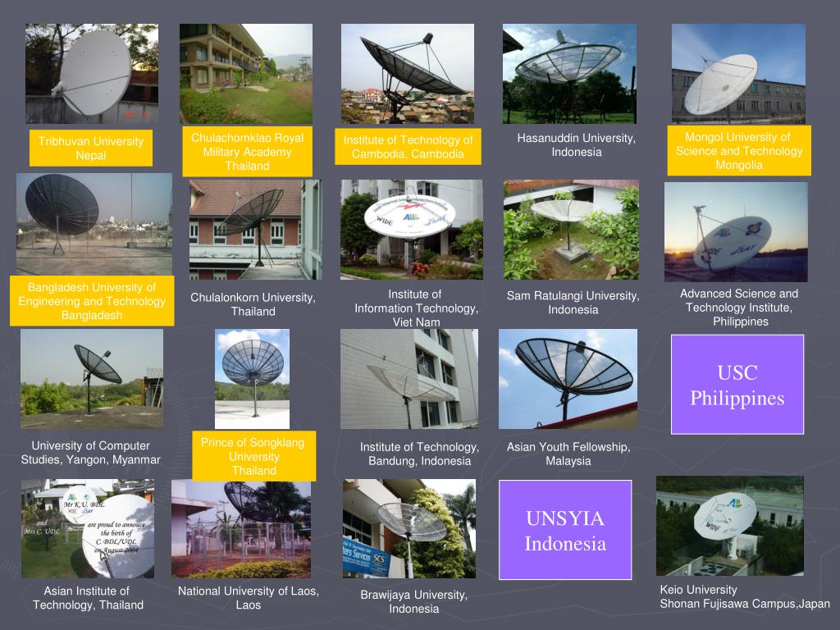Select the Institute of Technology of Cambodia dish photo
This screenshot has height=630, width=840.
(408, 73)
